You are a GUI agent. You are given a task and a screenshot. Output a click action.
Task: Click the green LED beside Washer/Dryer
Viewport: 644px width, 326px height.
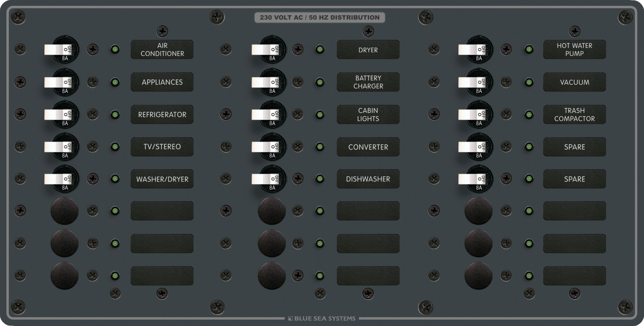[115, 179]
